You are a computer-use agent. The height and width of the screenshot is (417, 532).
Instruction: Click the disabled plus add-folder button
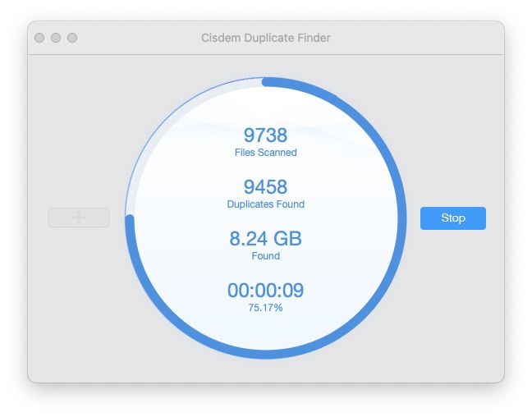[x=79, y=218]
